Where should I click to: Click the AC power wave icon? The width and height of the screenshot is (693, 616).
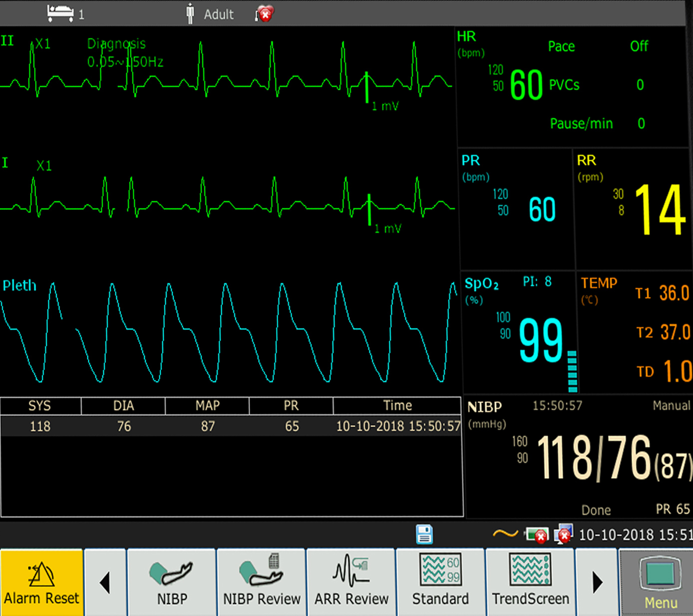[505, 534]
